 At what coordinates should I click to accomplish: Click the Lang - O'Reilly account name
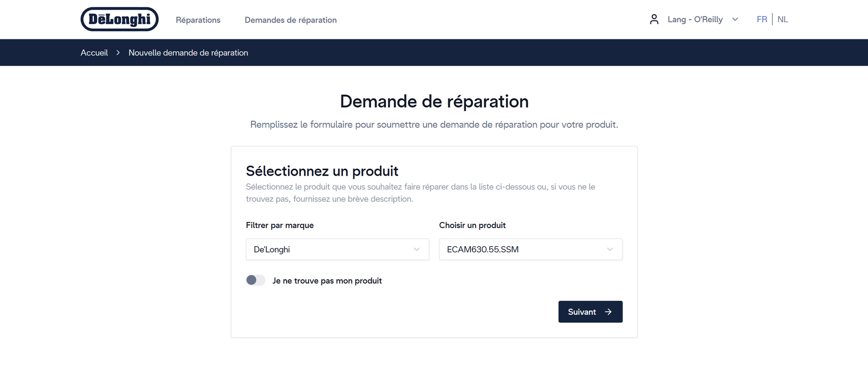tap(695, 19)
